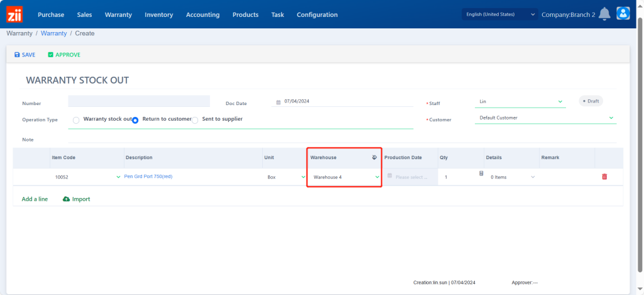Click the Import button
The height and width of the screenshot is (295, 644).
pyautogui.click(x=76, y=199)
